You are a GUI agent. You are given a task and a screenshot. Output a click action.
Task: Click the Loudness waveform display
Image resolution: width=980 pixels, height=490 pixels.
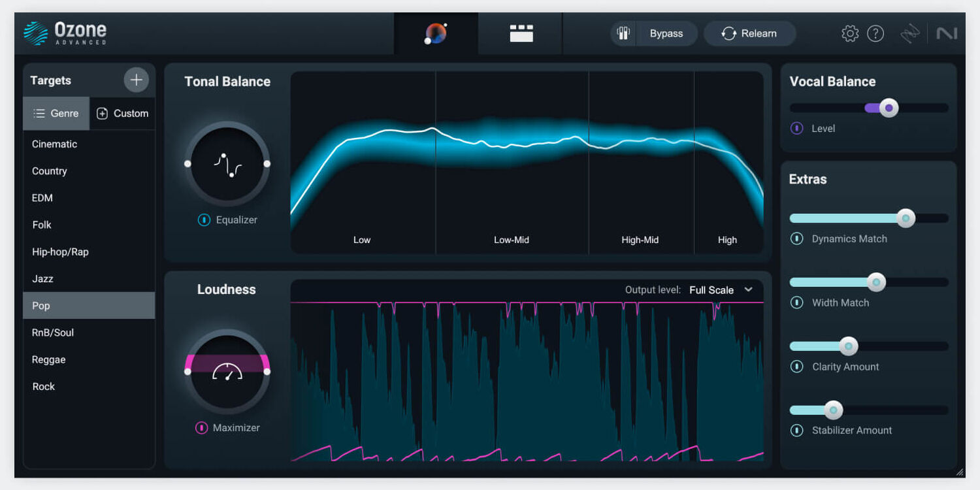[527, 382]
